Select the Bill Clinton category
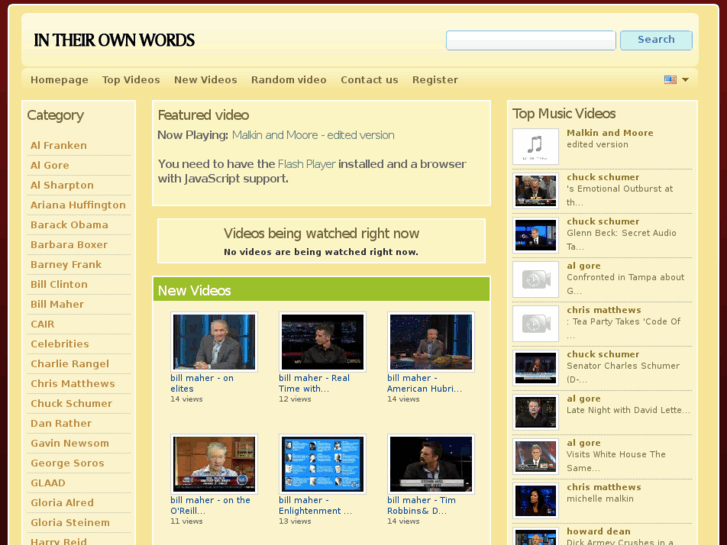Viewport: 727px width, 545px height. [59, 285]
